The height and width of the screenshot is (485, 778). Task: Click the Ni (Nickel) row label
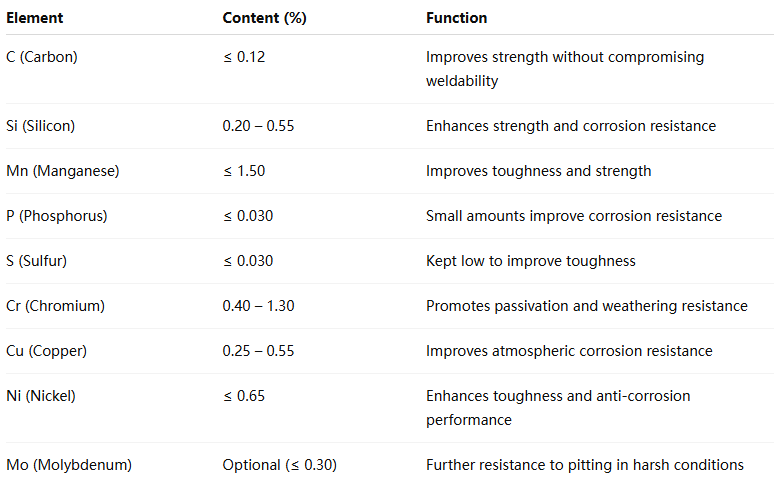[x=41, y=396]
